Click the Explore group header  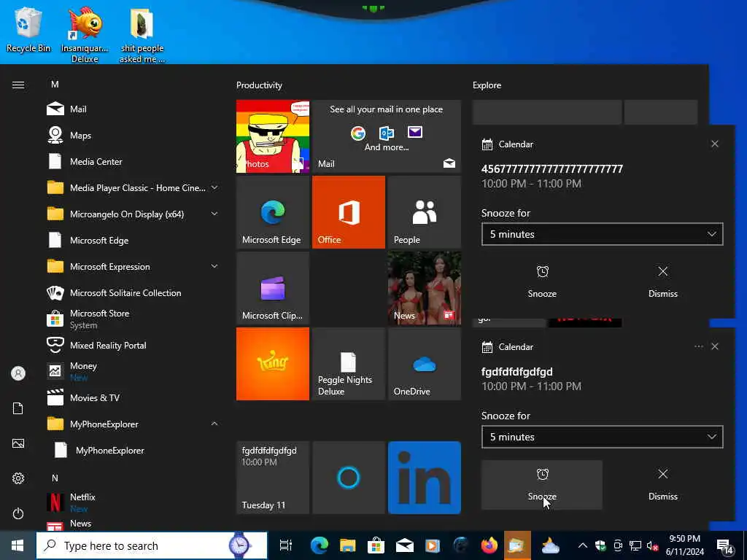487,85
